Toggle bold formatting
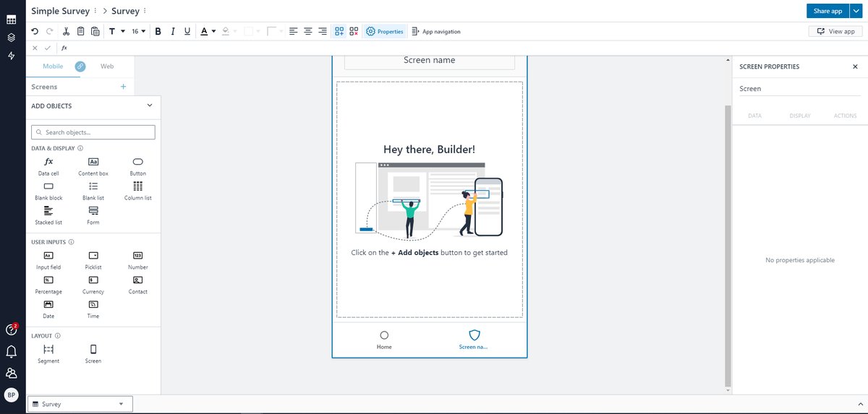 [x=157, y=31]
